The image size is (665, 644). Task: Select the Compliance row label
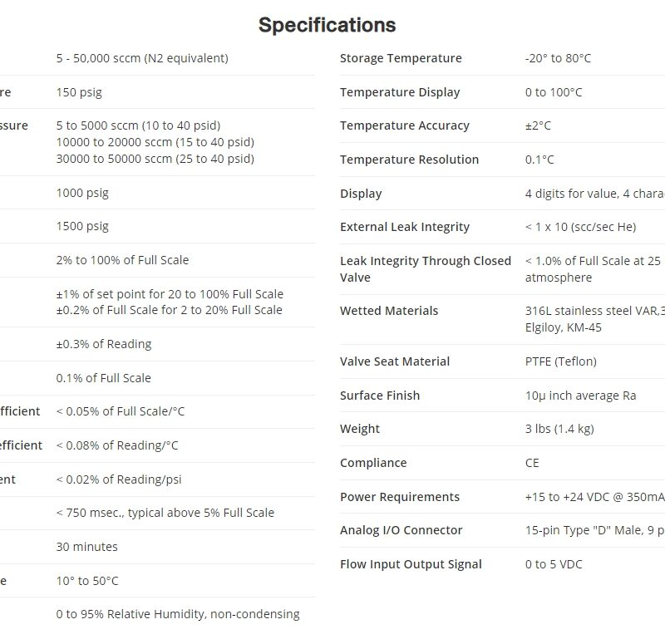[373, 463]
